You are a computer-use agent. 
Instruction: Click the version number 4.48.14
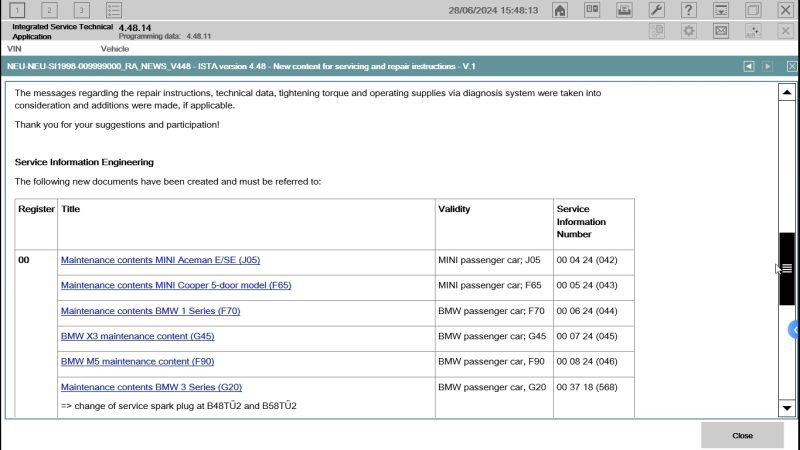point(135,28)
